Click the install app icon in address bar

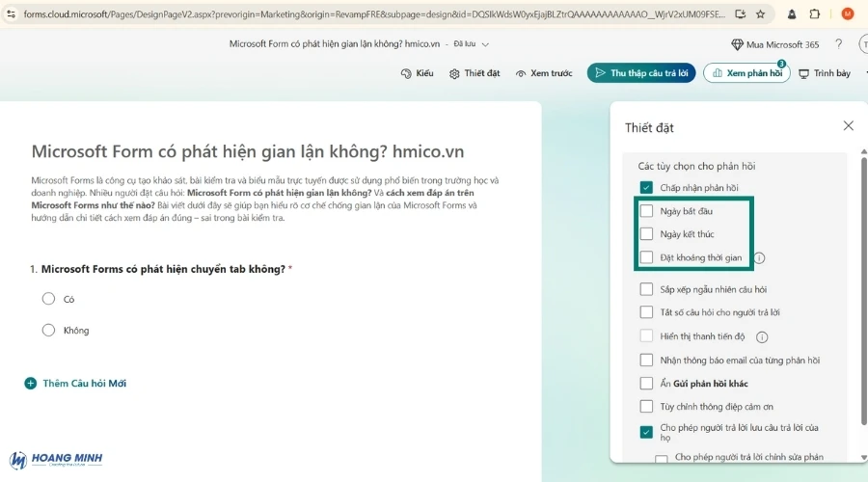[740, 14]
